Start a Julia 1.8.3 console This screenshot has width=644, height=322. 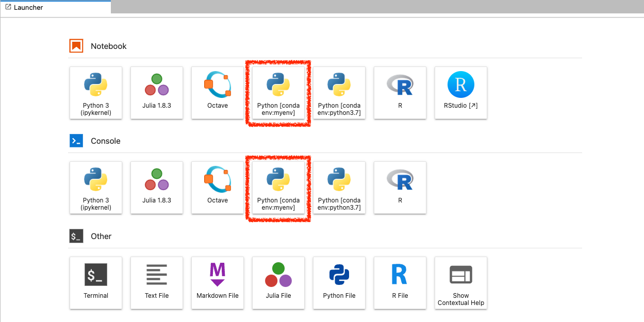coord(157,188)
